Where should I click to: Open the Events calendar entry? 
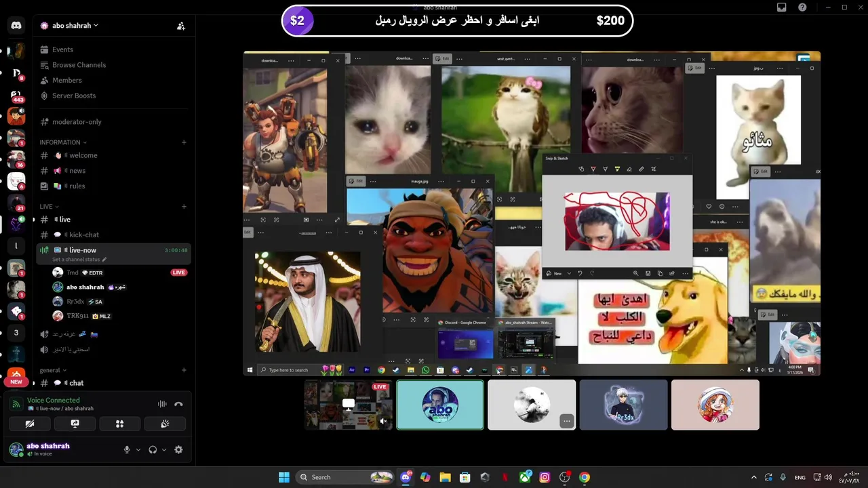click(x=62, y=49)
